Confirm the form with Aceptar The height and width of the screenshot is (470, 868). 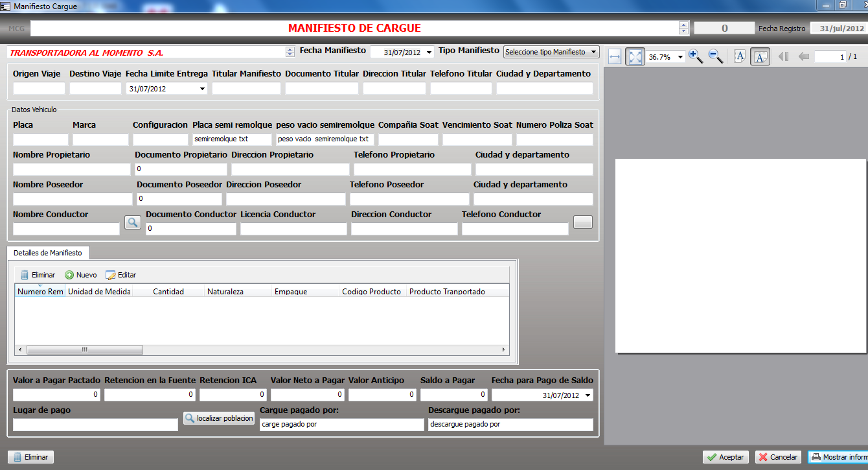pos(725,457)
